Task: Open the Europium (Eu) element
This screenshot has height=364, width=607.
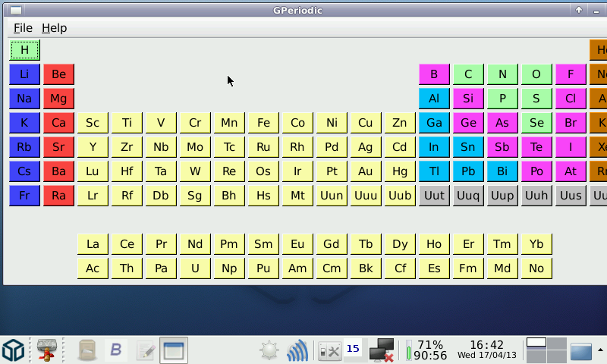Action: tap(297, 244)
